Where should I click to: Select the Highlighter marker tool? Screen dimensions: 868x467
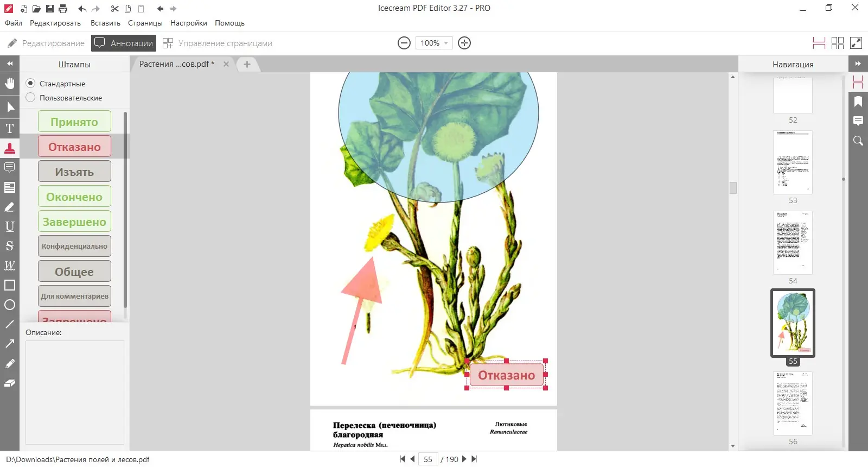pyautogui.click(x=10, y=207)
